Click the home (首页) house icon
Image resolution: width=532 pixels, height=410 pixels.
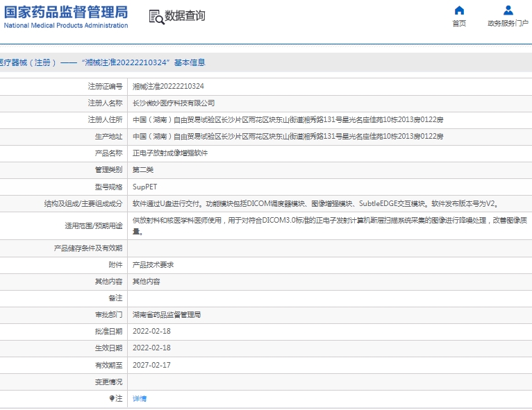click(x=459, y=10)
